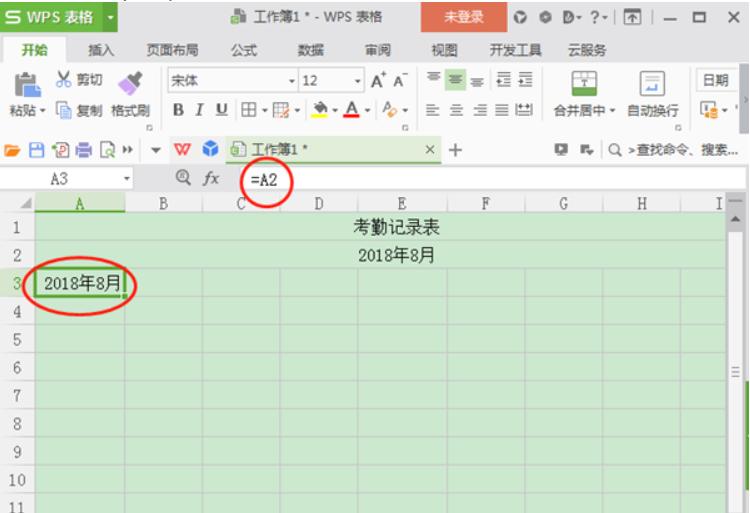Image resolution: width=750 pixels, height=513 pixels.
Task: Toggle top vertical alignment
Action: 433,79
